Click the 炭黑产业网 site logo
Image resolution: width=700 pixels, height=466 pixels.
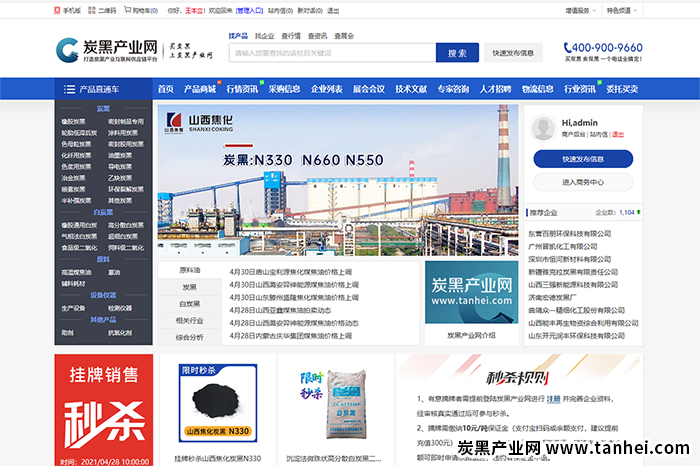click(106, 50)
